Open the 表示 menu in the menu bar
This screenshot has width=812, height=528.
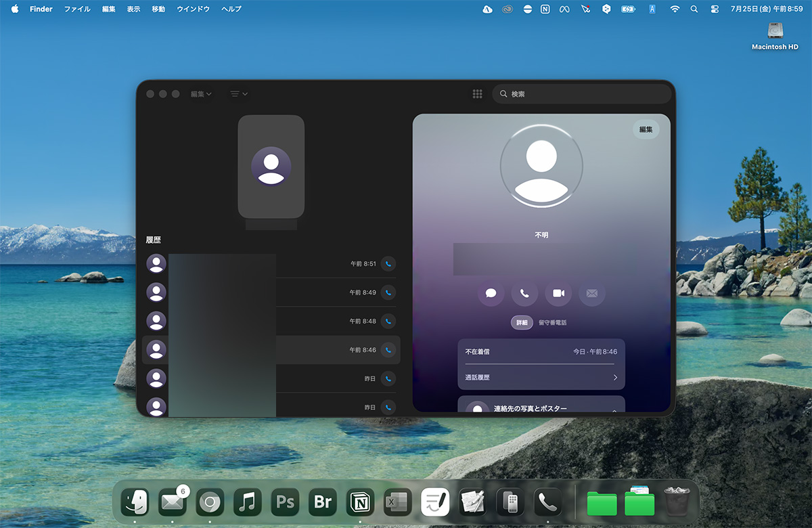click(133, 9)
